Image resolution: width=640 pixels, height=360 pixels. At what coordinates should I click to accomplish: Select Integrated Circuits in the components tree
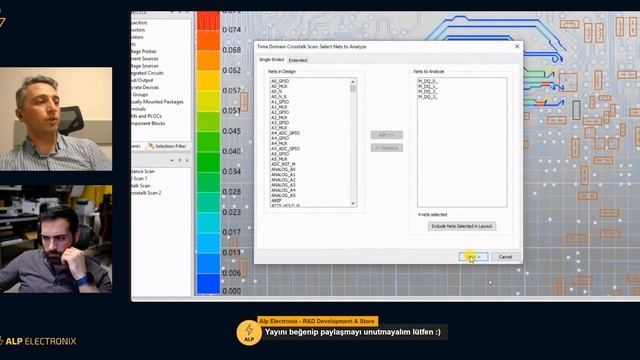pyautogui.click(x=147, y=73)
